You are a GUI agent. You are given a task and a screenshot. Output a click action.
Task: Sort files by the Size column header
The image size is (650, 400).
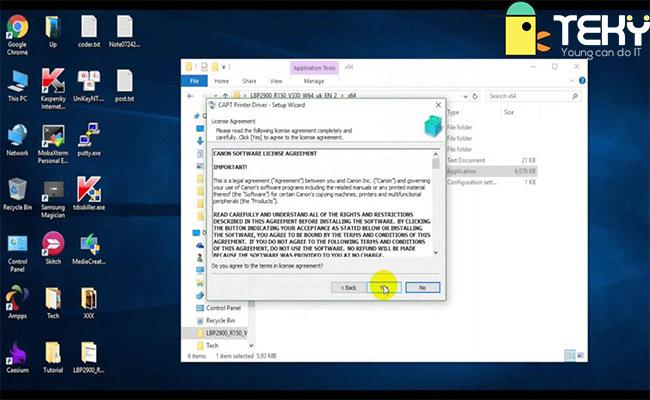pyautogui.click(x=509, y=112)
